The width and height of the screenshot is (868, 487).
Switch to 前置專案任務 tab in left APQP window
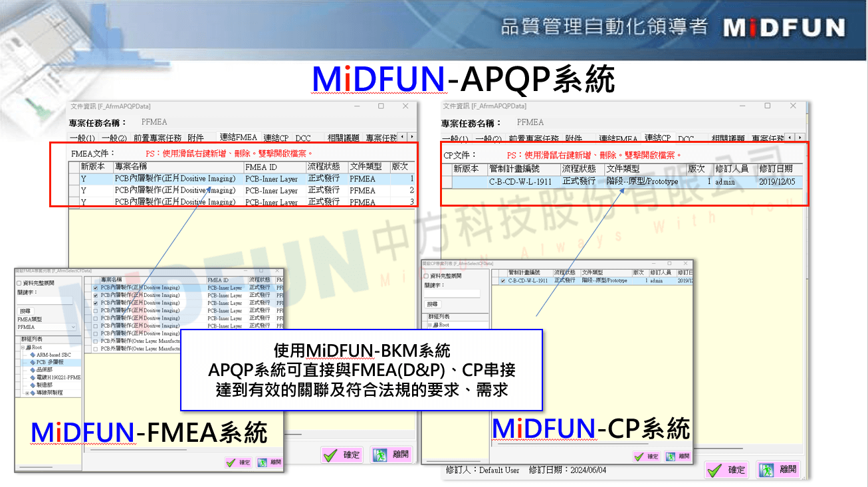pyautogui.click(x=158, y=138)
